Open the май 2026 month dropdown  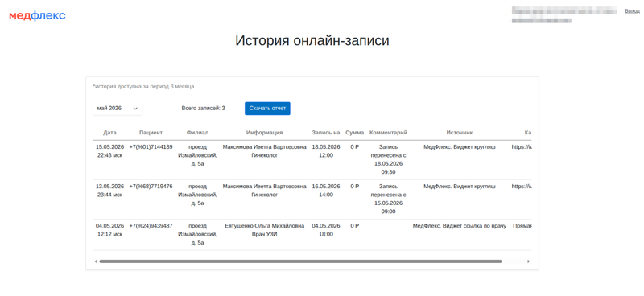click(x=118, y=109)
